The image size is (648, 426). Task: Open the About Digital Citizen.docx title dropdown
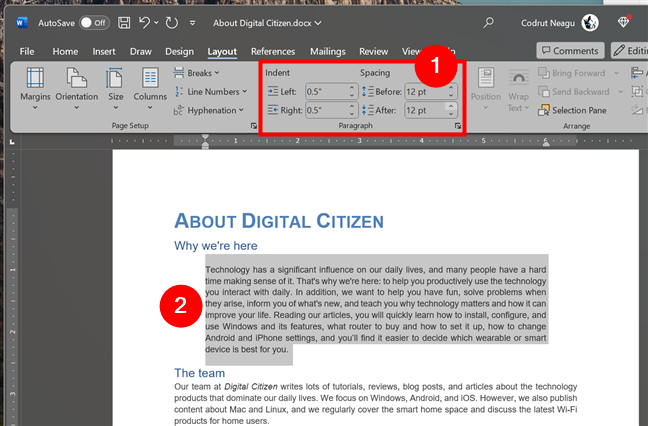267,23
